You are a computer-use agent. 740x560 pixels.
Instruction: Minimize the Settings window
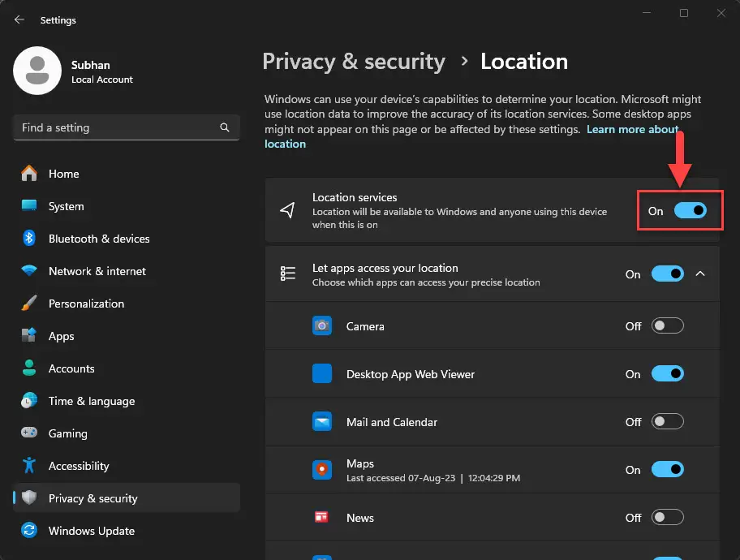647,13
